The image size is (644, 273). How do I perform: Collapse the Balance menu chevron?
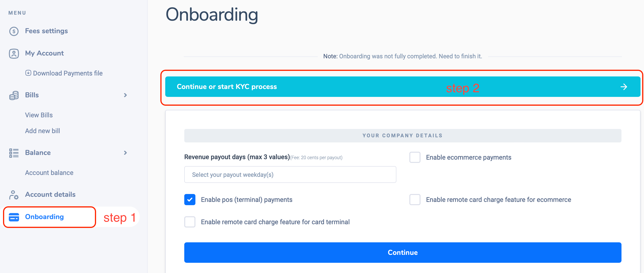coord(126,153)
